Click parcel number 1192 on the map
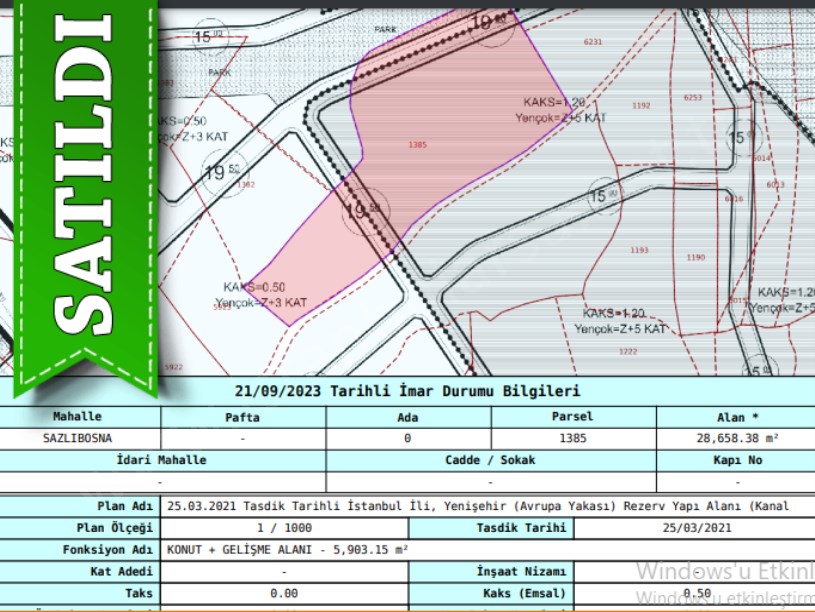Viewport: 815px width, 612px height. tap(641, 105)
